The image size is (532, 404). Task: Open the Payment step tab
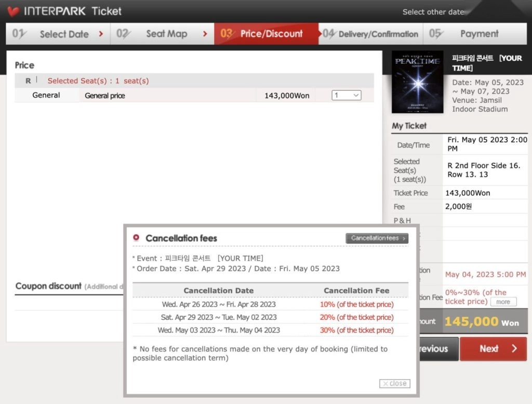pos(475,34)
